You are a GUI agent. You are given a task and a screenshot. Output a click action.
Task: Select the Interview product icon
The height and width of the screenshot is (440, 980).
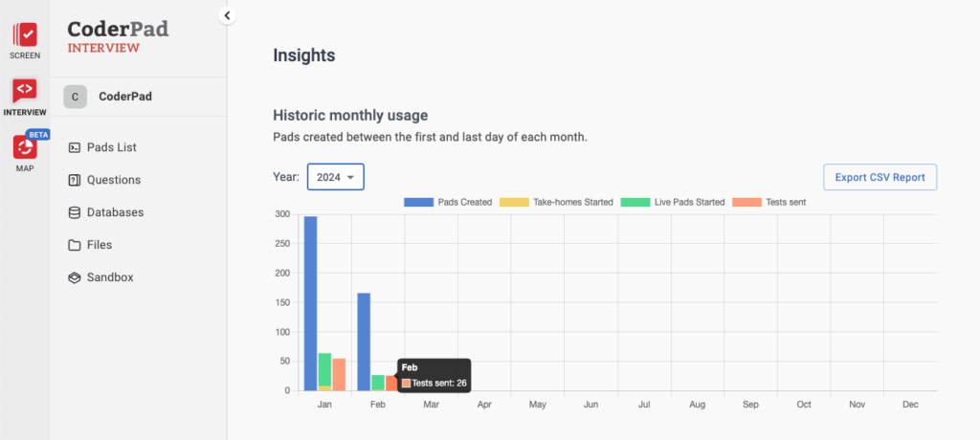[x=25, y=92]
